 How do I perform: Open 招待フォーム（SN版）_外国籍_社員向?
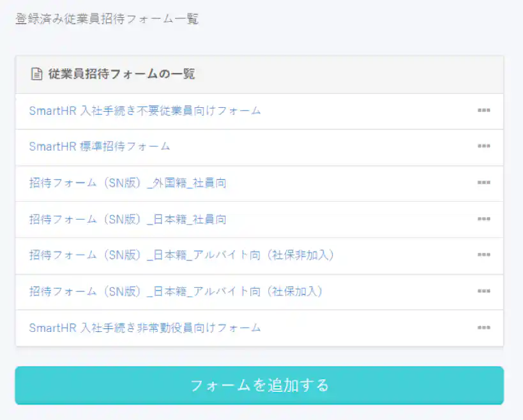coord(128,183)
